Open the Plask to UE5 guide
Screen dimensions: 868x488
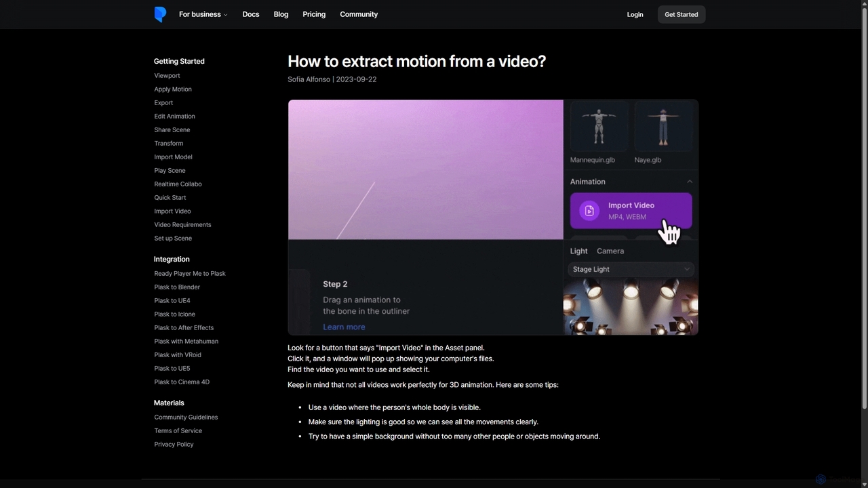pyautogui.click(x=172, y=369)
